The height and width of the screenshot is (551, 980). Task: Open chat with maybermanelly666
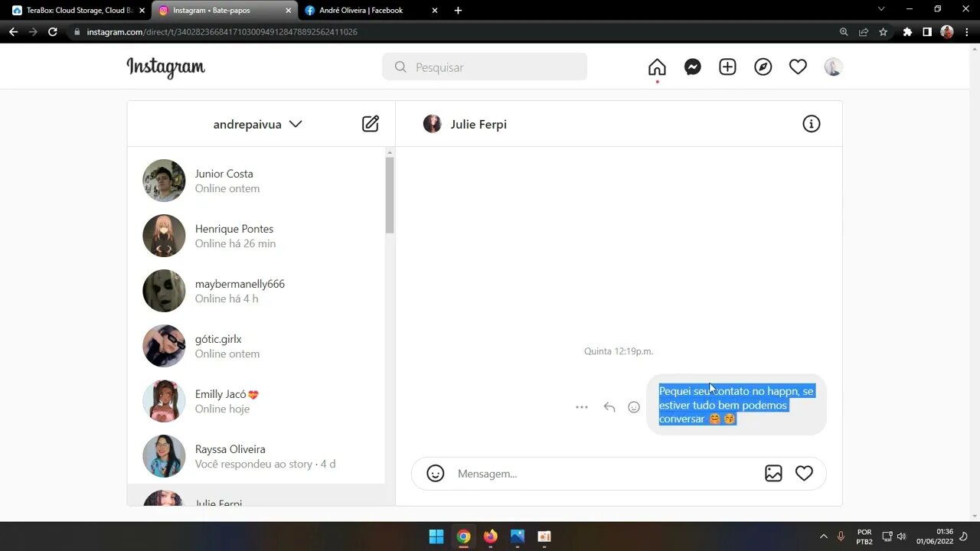[x=256, y=291]
